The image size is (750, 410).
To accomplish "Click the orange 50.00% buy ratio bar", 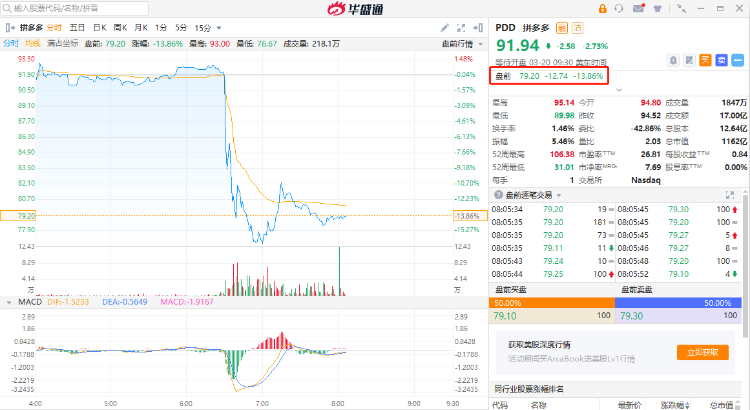I will click(x=552, y=303).
